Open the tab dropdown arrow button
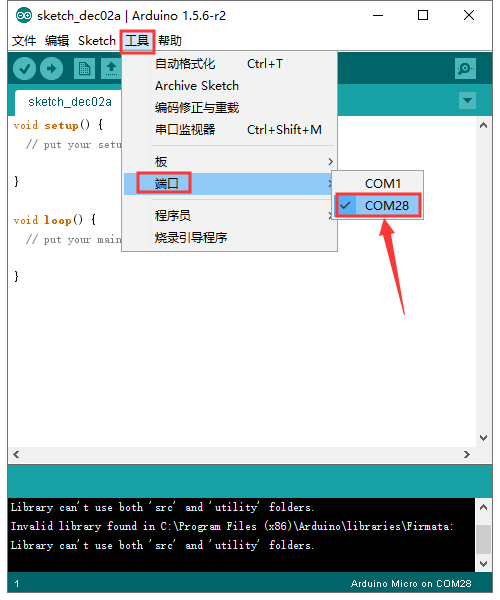 pyautogui.click(x=467, y=101)
